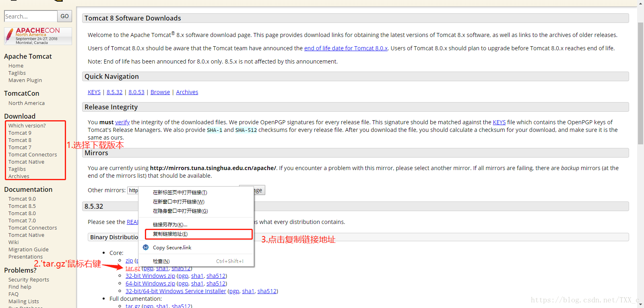Viewport: 644px width, 308px height.
Task: Open sha1 link for Windows Service Installer
Action: coord(248,291)
